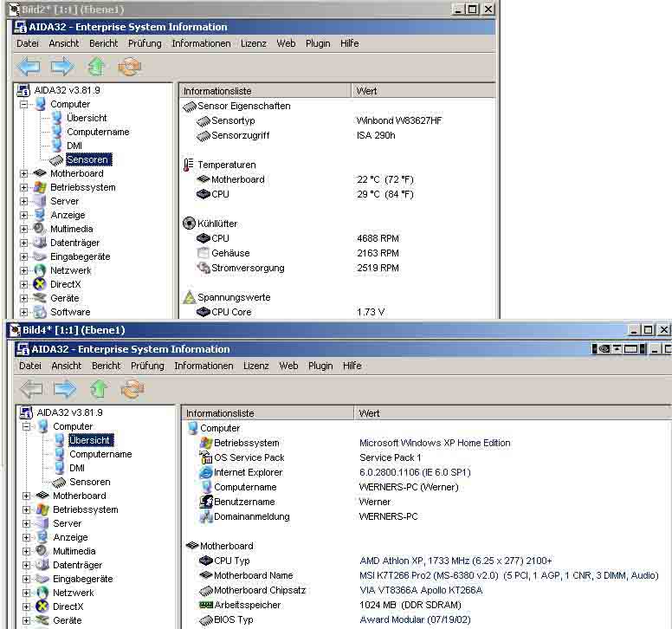This screenshot has height=629, width=672.
Task: Open the Informationen menu in the Bild4 AIDA32 window
Action: pos(204,366)
